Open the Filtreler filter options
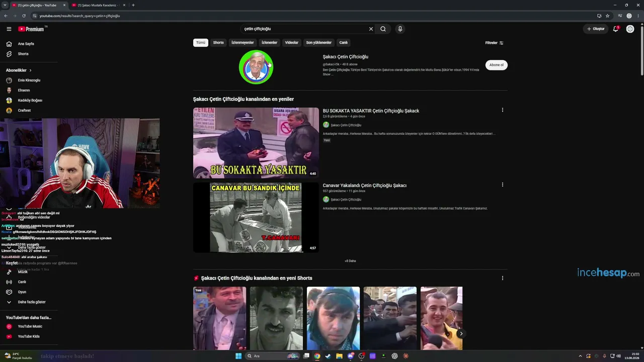This screenshot has width=644, height=362. point(494,43)
